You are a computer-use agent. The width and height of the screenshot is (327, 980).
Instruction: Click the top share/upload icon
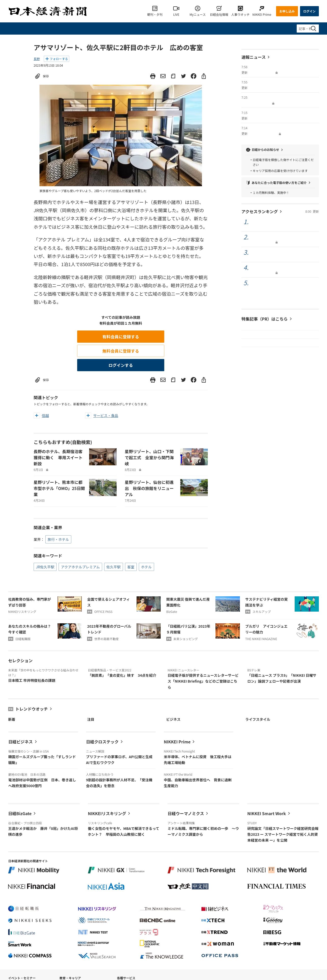coord(204,76)
